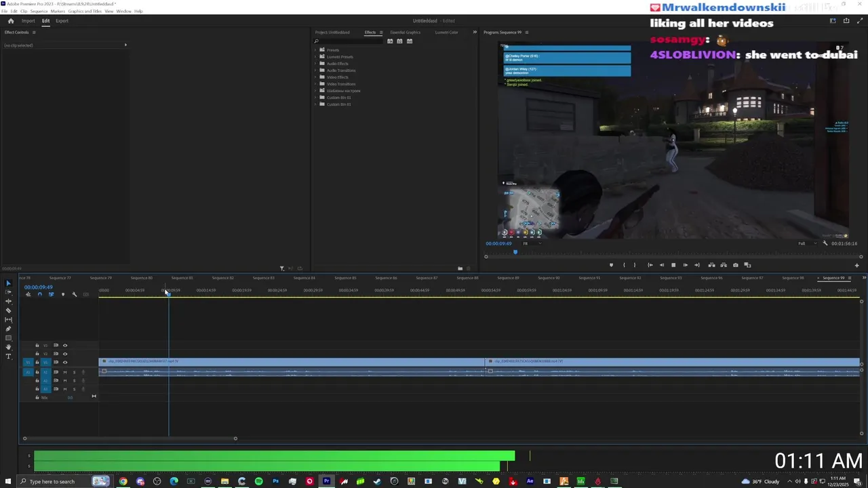The width and height of the screenshot is (868, 488).
Task: Toggle Linked Selection in timeline
Action: point(51,294)
